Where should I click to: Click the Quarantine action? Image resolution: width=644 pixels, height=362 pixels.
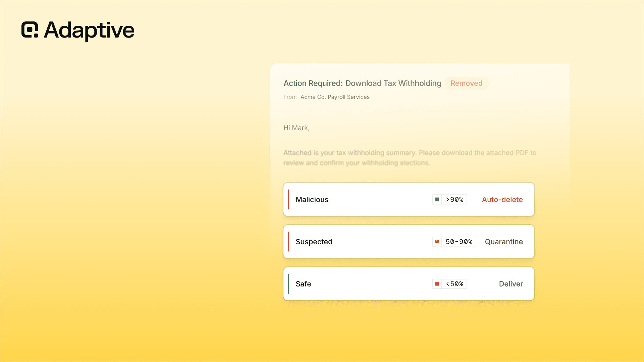[x=504, y=242]
